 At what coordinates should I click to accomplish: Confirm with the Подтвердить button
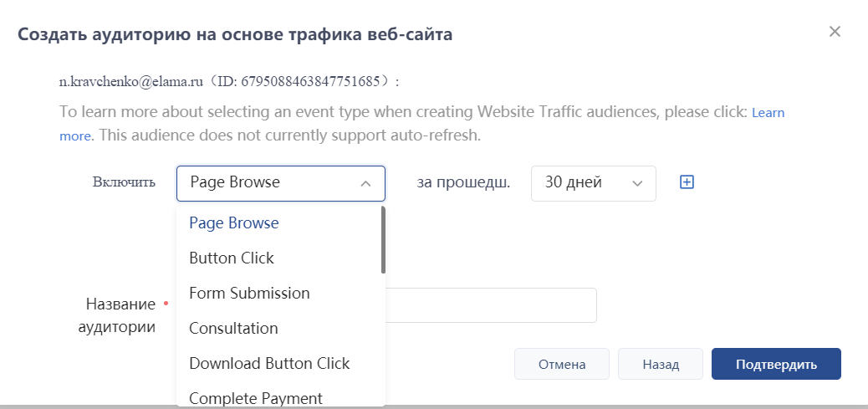[776, 365]
